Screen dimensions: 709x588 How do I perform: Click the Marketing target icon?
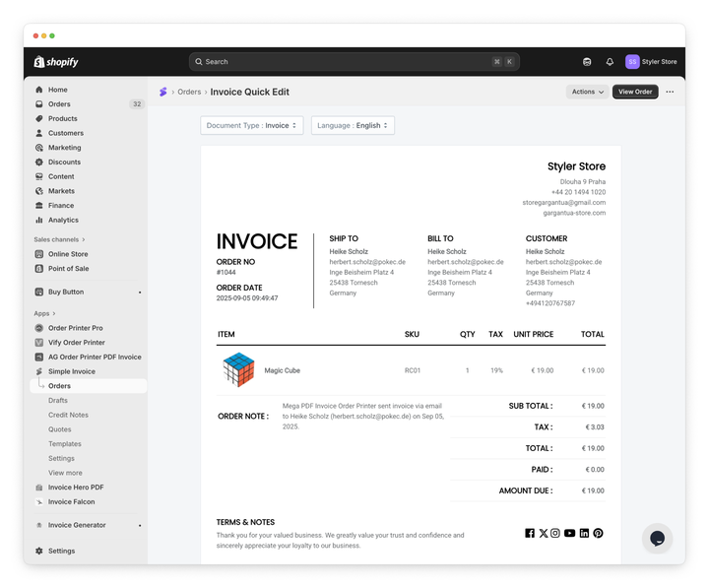point(39,148)
